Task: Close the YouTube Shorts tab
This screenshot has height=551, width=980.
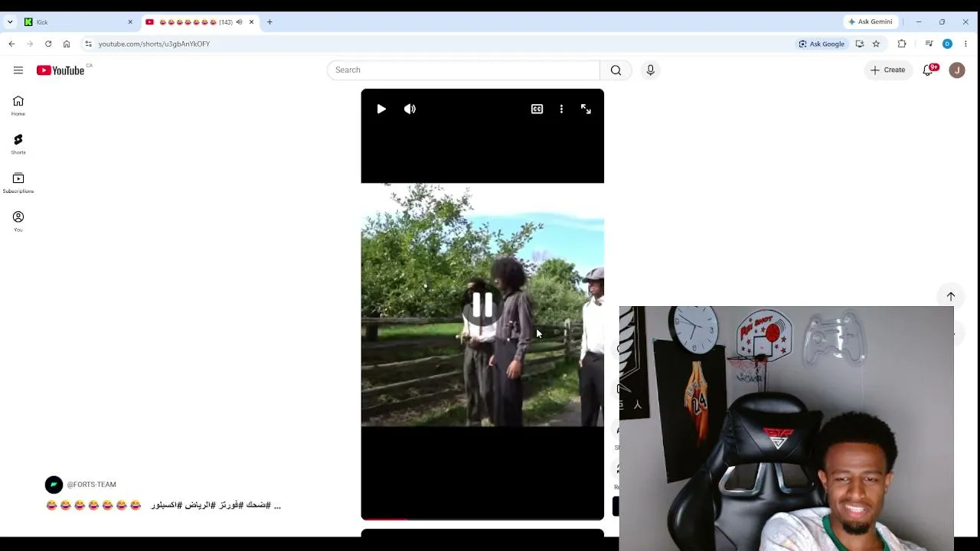Action: point(251,22)
